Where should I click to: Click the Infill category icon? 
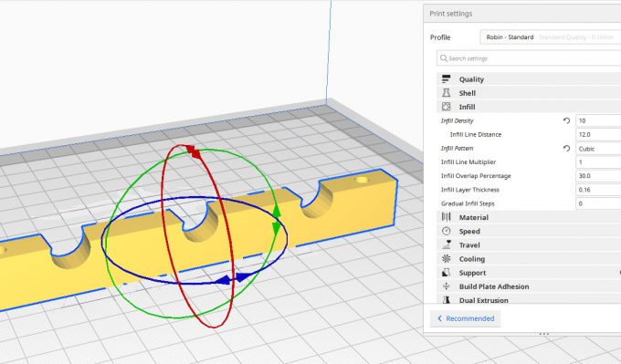point(446,107)
